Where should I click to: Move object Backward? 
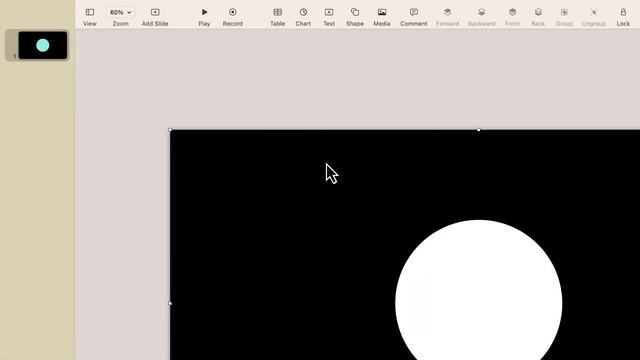click(482, 17)
